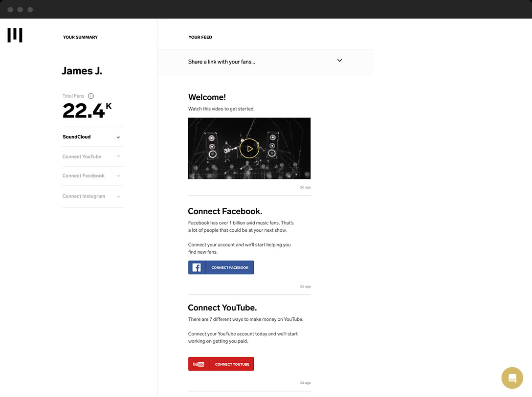
Task: Open the chat support bubble
Action: point(512,378)
